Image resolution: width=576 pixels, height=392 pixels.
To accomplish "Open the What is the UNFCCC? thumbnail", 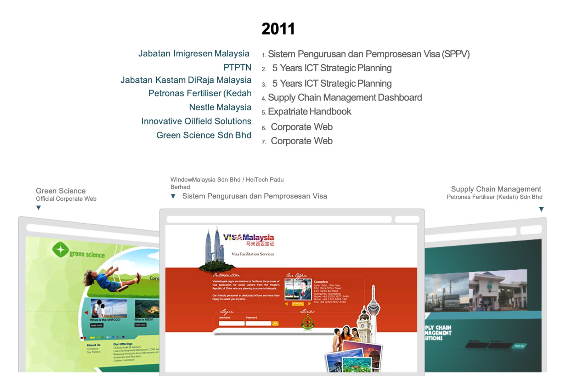I will coord(109,308).
